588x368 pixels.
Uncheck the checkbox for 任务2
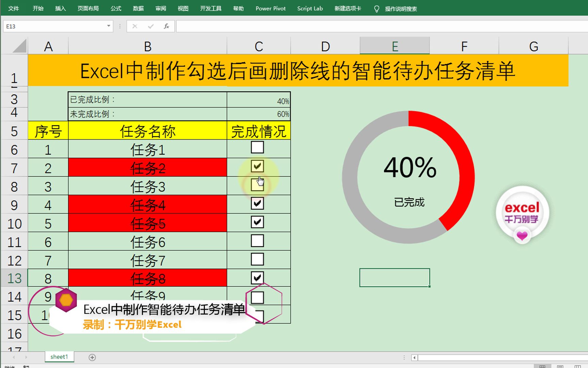point(257,166)
